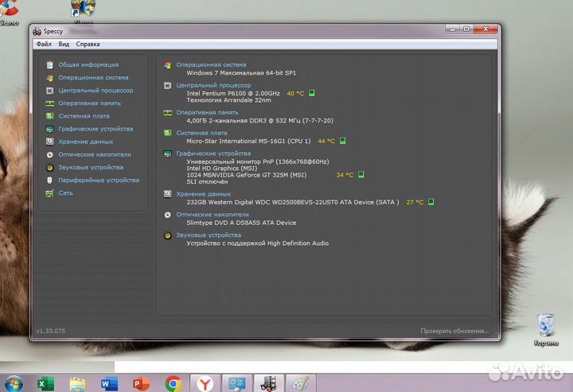
Task: Open File Explorer from the taskbar
Action: pyautogui.click(x=77, y=384)
